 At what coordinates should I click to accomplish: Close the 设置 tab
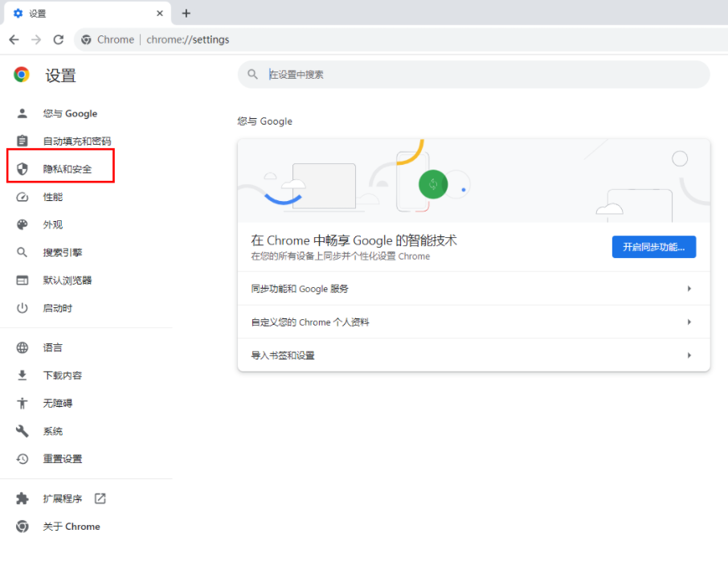tap(160, 13)
